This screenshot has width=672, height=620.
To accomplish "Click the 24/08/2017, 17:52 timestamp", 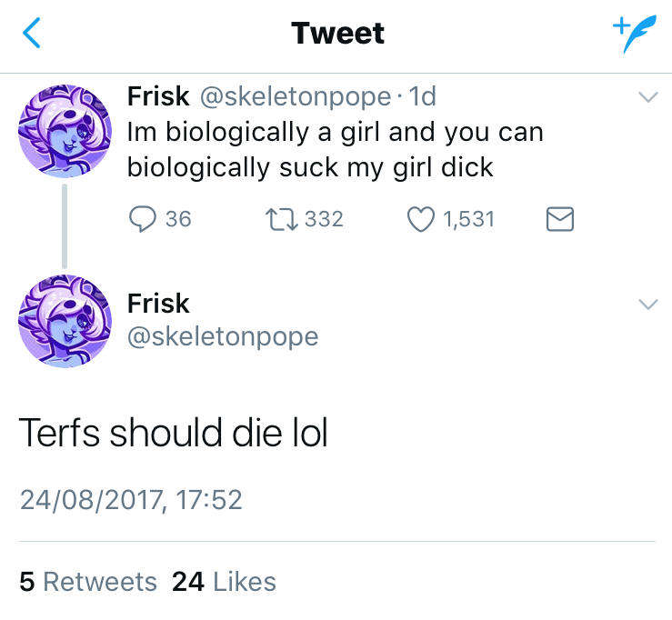I will coord(131,499).
